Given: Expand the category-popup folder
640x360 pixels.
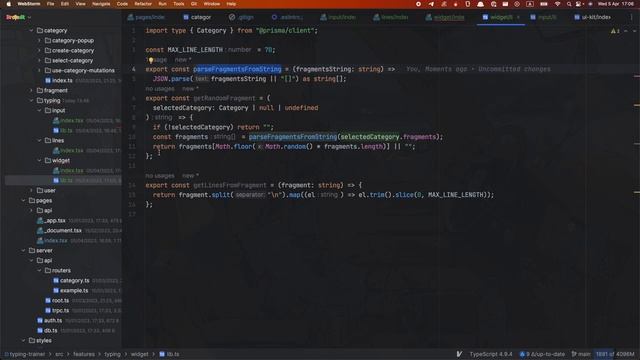Looking at the screenshot, I should pyautogui.click(x=39, y=40).
